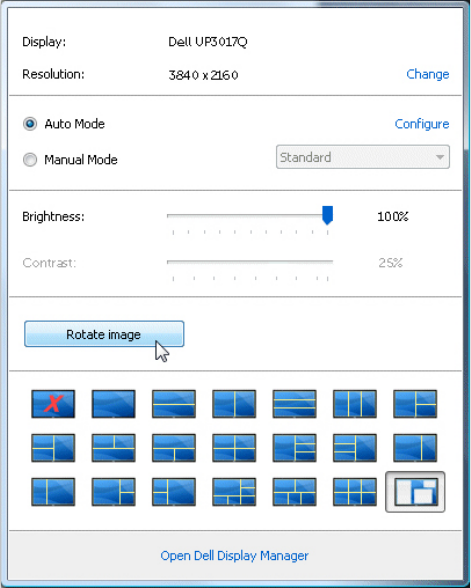Switch to Manual Mode radio button
This screenshot has width=471, height=588.
(30, 160)
